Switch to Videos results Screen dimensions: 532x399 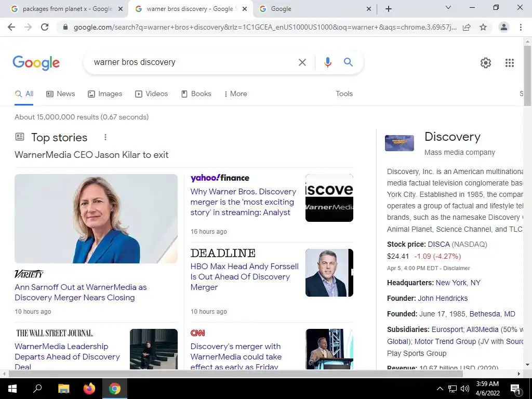click(x=151, y=94)
